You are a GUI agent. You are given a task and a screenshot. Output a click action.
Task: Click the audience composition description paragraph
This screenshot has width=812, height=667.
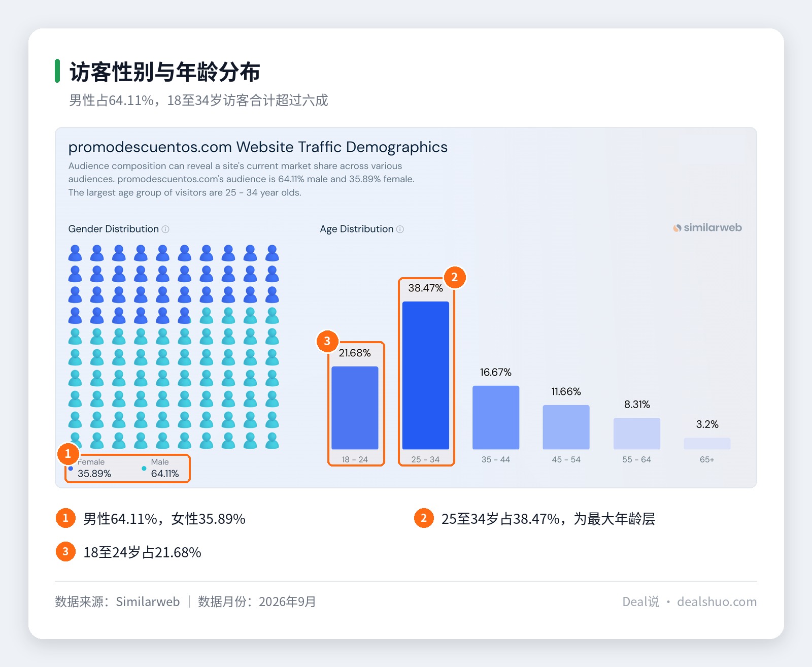click(x=241, y=179)
